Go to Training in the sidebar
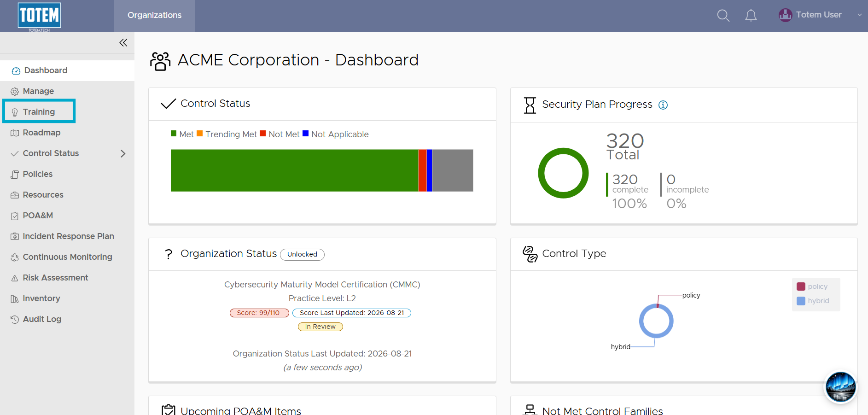This screenshot has height=415, width=868. coord(39,112)
